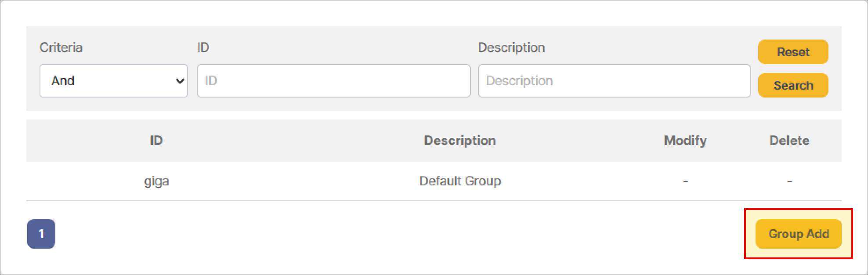Focus the ID search input field

click(x=333, y=81)
